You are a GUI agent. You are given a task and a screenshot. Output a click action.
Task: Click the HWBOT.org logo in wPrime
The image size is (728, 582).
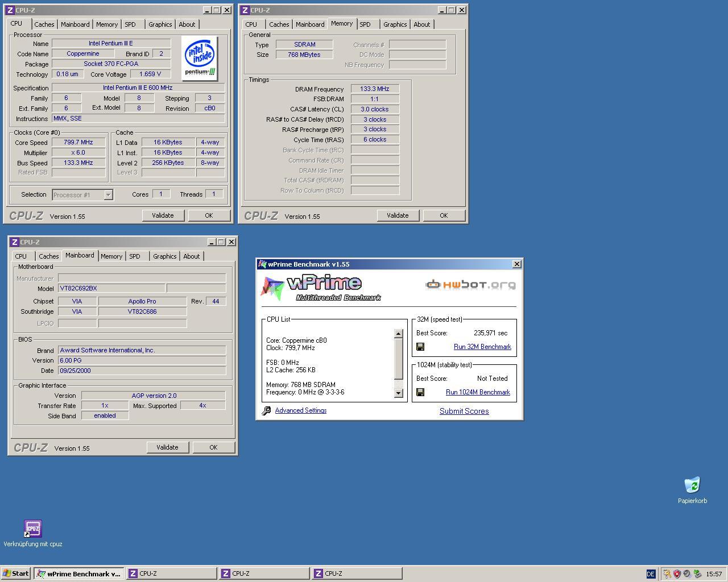(471, 284)
